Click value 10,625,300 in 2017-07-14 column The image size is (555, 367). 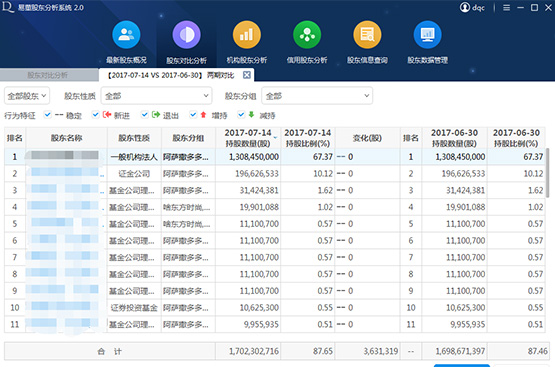coord(259,308)
